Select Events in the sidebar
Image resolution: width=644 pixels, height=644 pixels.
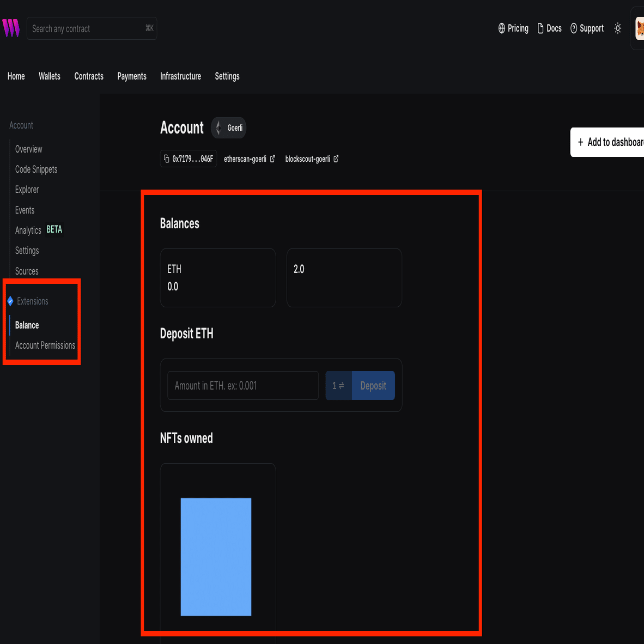tap(25, 210)
